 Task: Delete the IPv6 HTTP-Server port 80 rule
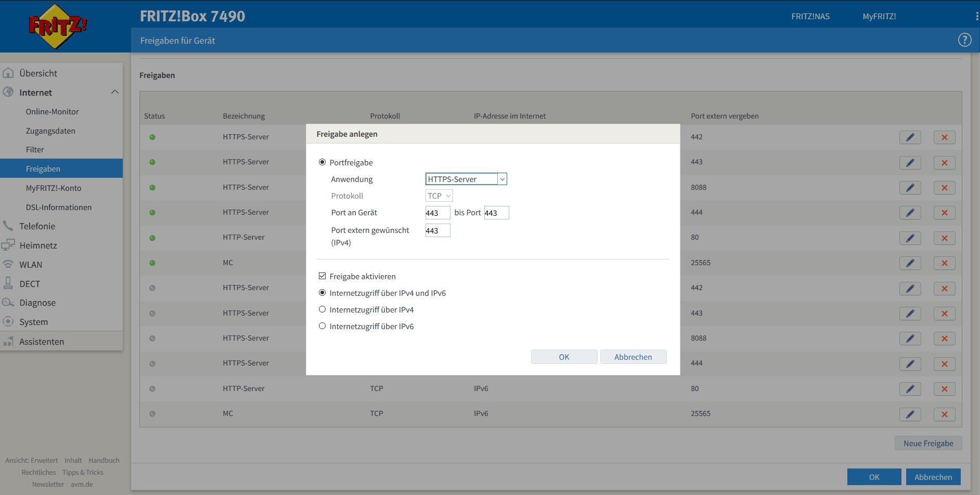pyautogui.click(x=944, y=389)
